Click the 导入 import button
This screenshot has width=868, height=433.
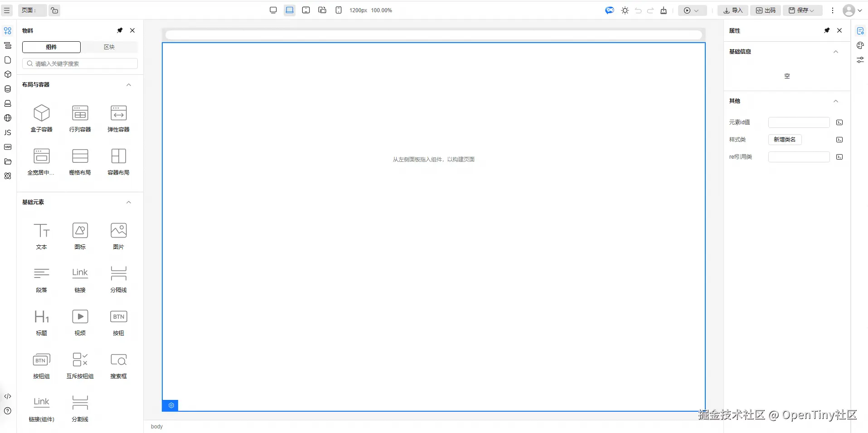click(x=733, y=10)
